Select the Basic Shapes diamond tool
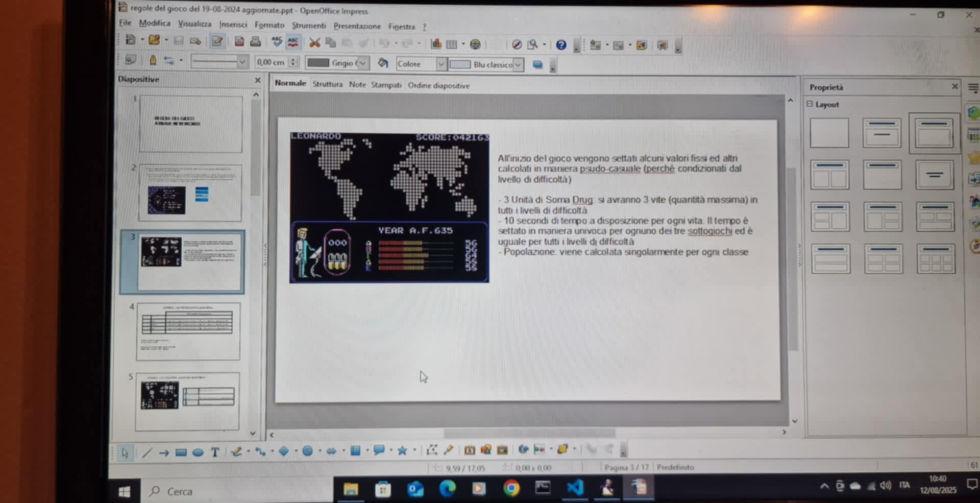980x503 pixels. (284, 451)
